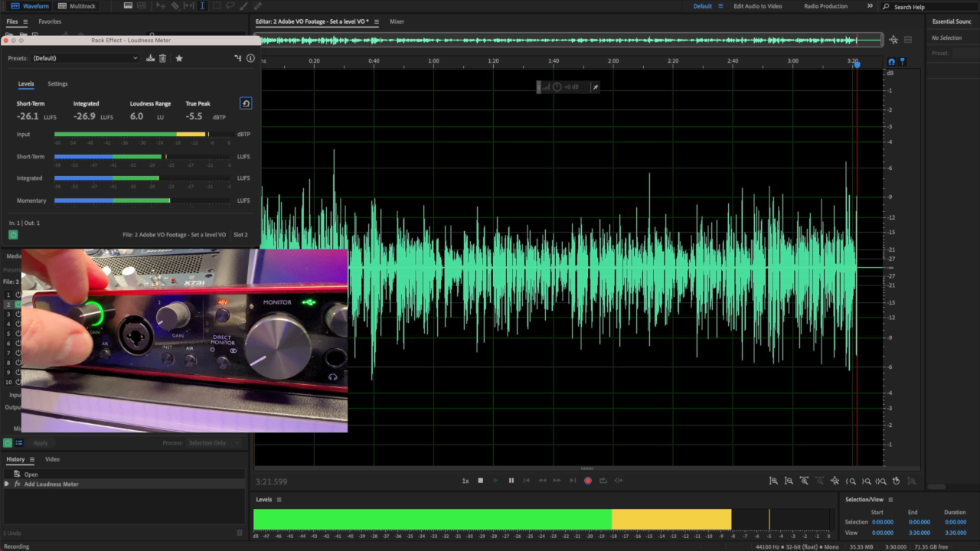Delete the Loudness Meter preset

pos(162,58)
